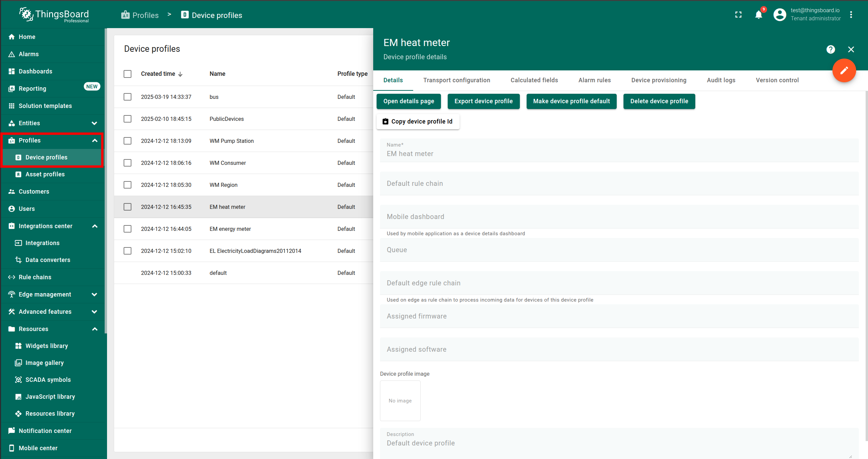Screen dimensions: 868x459
Task: Sort by Created time column
Action: pos(158,74)
